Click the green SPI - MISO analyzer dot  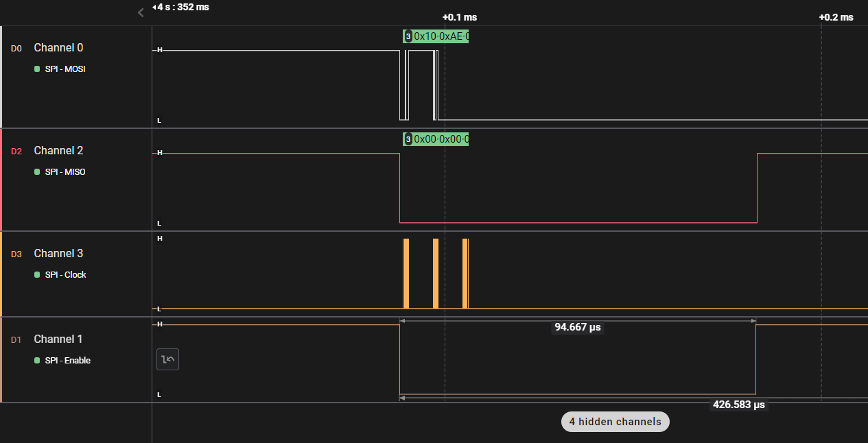tap(37, 172)
